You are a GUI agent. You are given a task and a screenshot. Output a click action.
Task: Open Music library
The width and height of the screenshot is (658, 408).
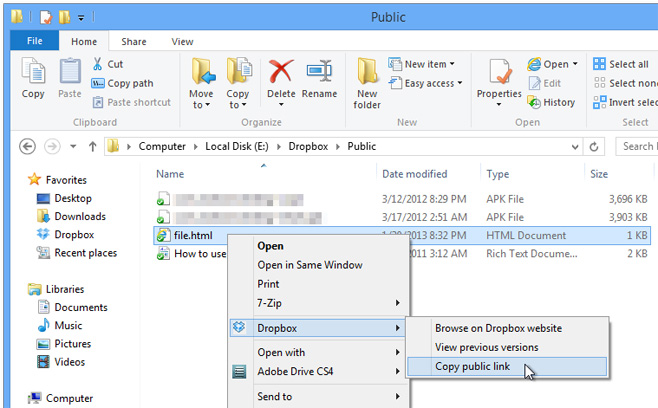click(68, 325)
